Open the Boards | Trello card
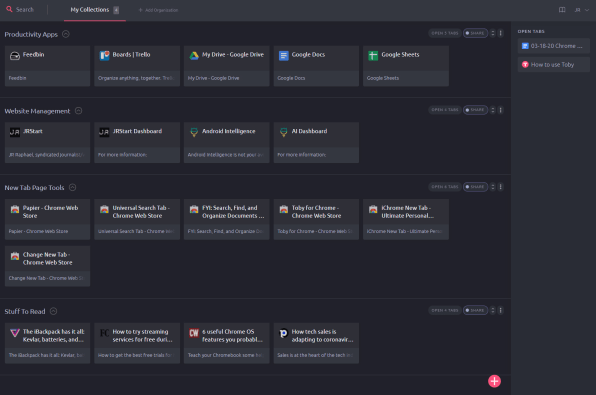 [137, 66]
